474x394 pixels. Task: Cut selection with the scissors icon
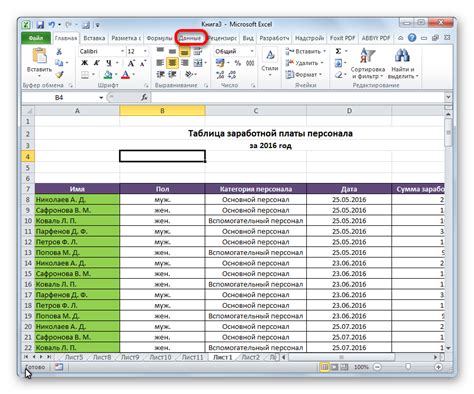(59, 51)
